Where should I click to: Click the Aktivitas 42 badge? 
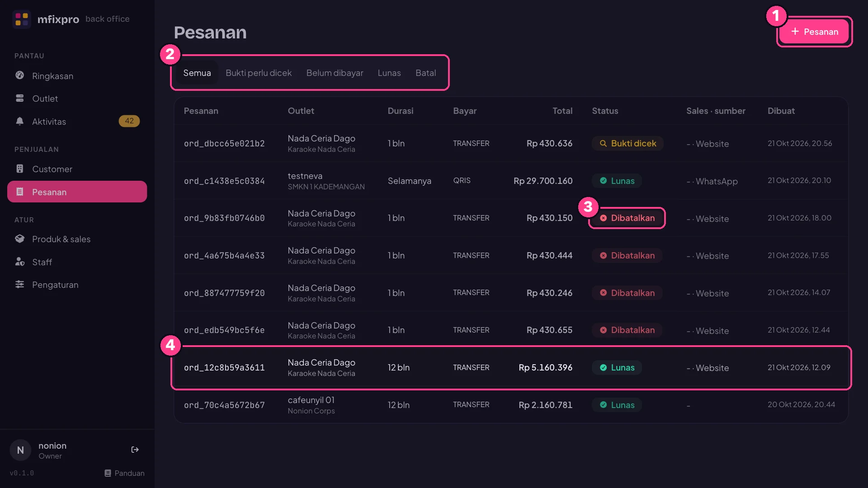[x=129, y=121]
